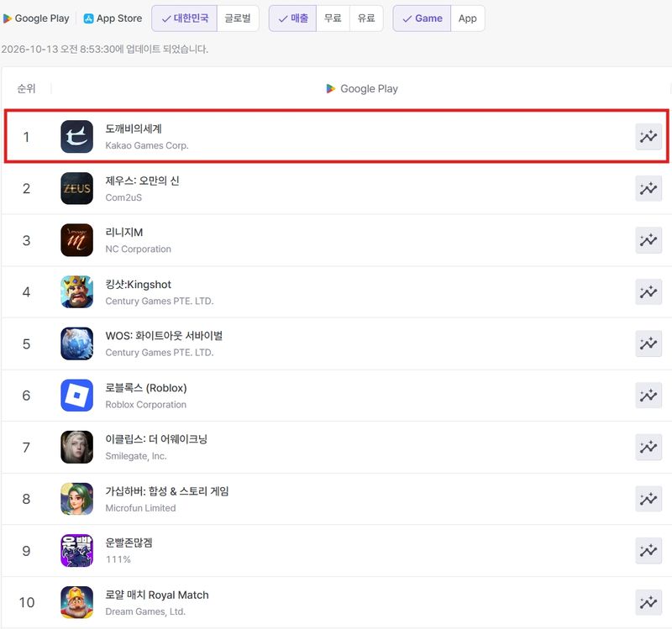Click the Google Play column header
This screenshot has width=672, height=629.
(x=362, y=89)
